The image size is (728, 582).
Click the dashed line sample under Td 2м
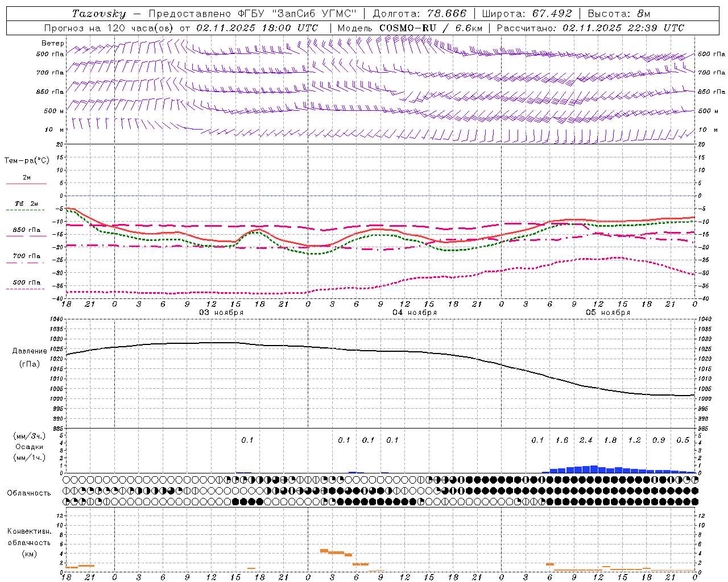pos(26,210)
